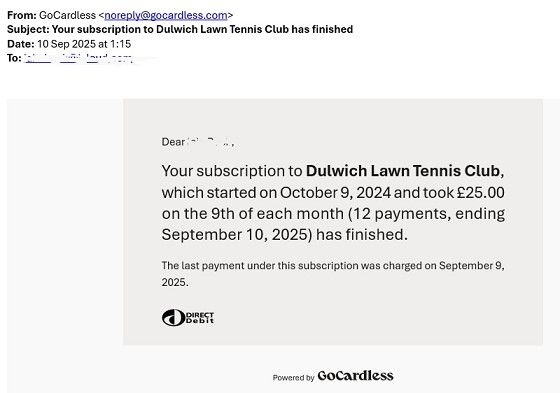Click the word 'Debit' in the Direct Debit logo
The image size is (560, 393).
pyautogui.click(x=200, y=321)
